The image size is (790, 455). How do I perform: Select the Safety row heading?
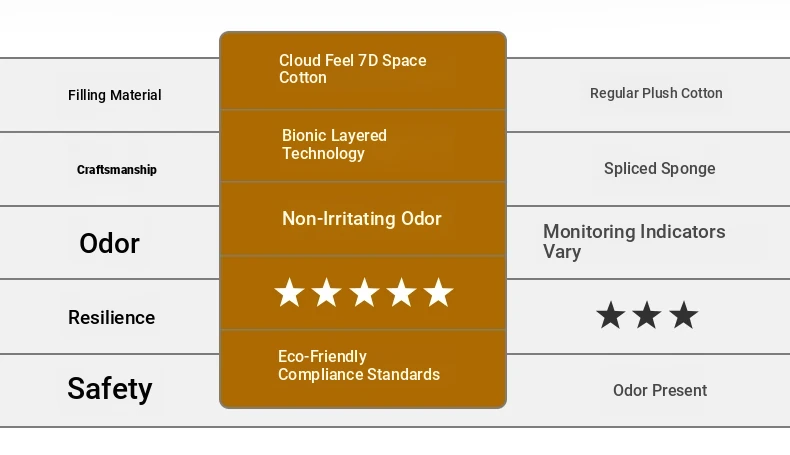pyautogui.click(x=110, y=388)
